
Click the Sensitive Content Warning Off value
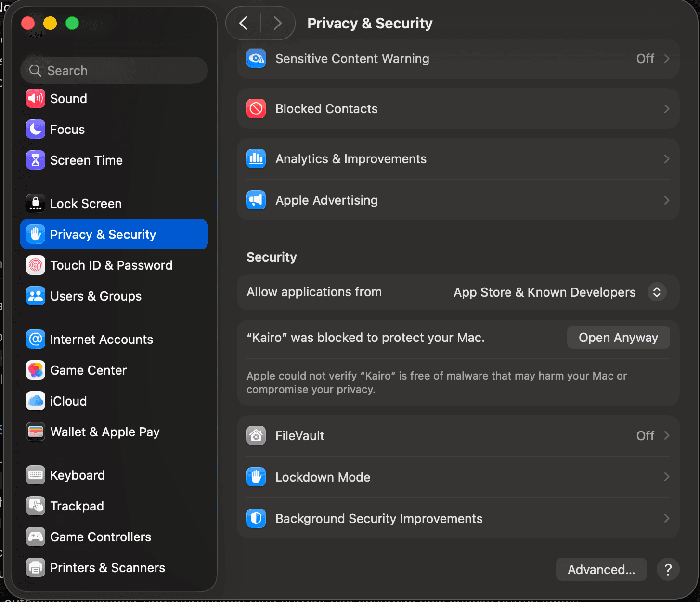click(x=645, y=59)
